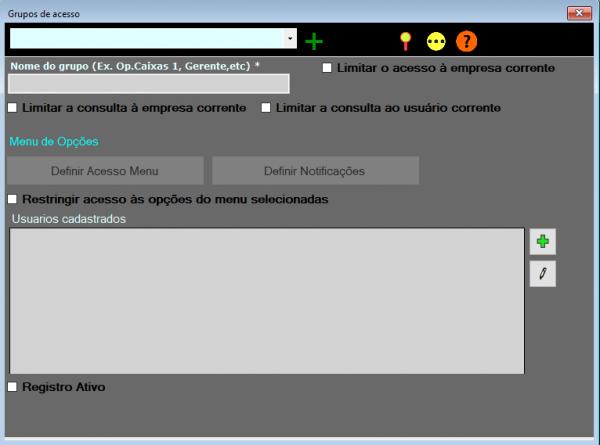Click the yellow three-dots circle icon
The width and height of the screenshot is (600, 445).
pos(436,41)
